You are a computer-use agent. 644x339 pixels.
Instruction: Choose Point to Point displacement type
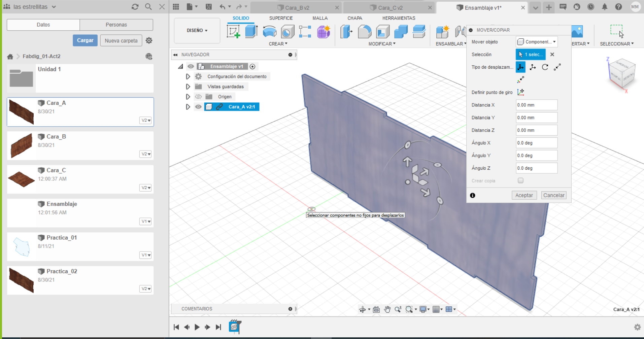coord(557,67)
